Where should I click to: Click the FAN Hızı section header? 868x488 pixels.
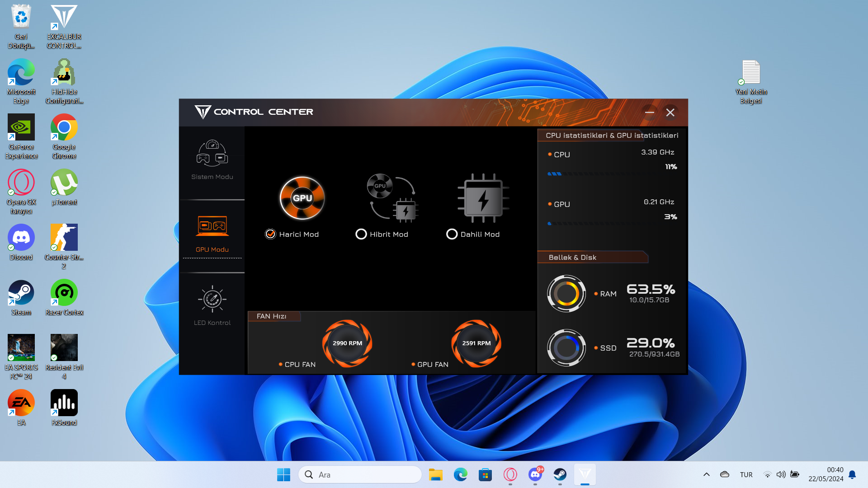[x=272, y=316]
